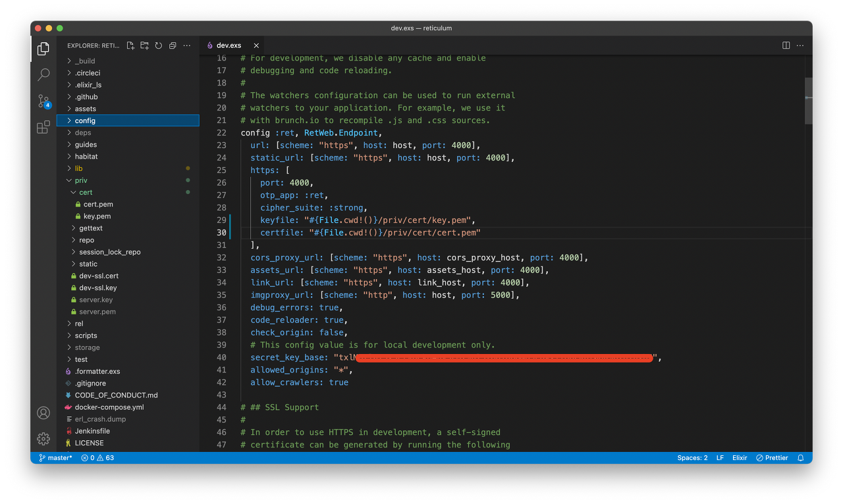The image size is (843, 504).
Task: Click the secret_key_base key on line 40
Action: pyautogui.click(x=288, y=357)
